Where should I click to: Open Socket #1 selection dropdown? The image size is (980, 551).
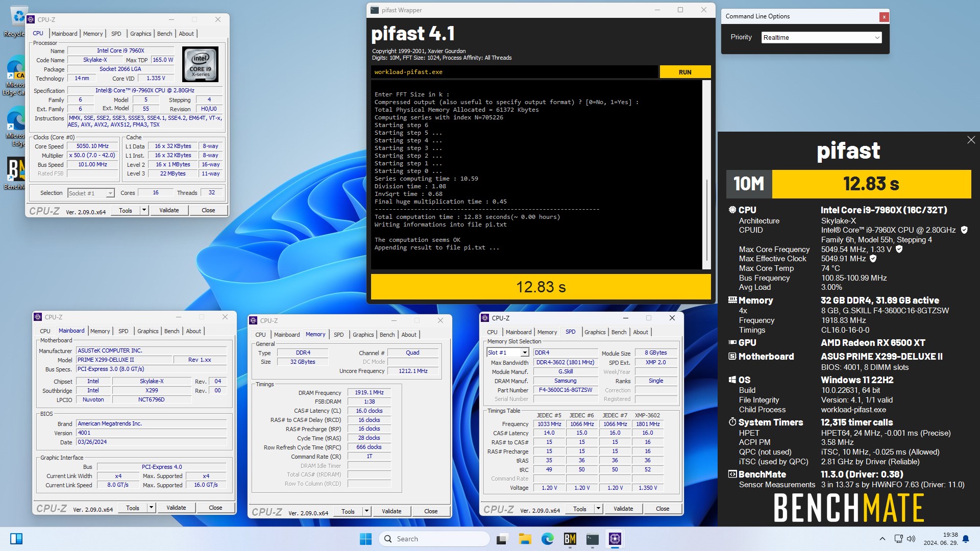click(x=91, y=193)
